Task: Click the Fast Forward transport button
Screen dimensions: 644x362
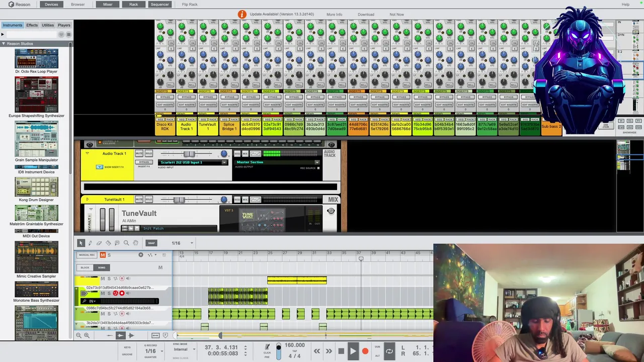Action: point(329,351)
